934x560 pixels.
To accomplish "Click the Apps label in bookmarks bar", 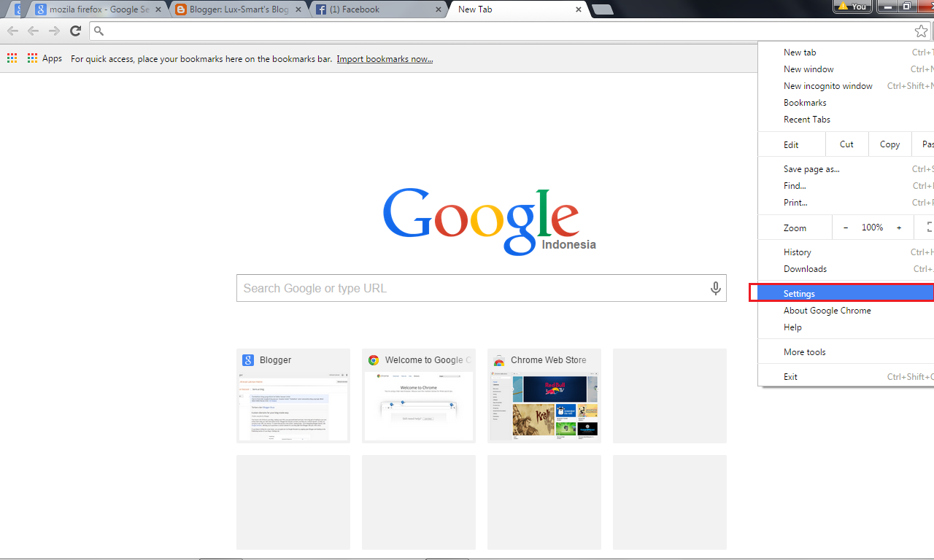I will [x=52, y=58].
